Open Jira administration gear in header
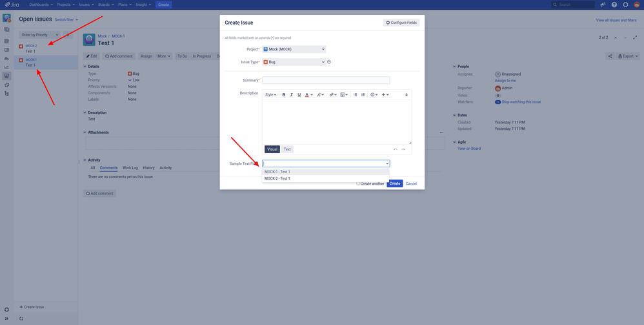The height and width of the screenshot is (325, 644). coord(625,5)
